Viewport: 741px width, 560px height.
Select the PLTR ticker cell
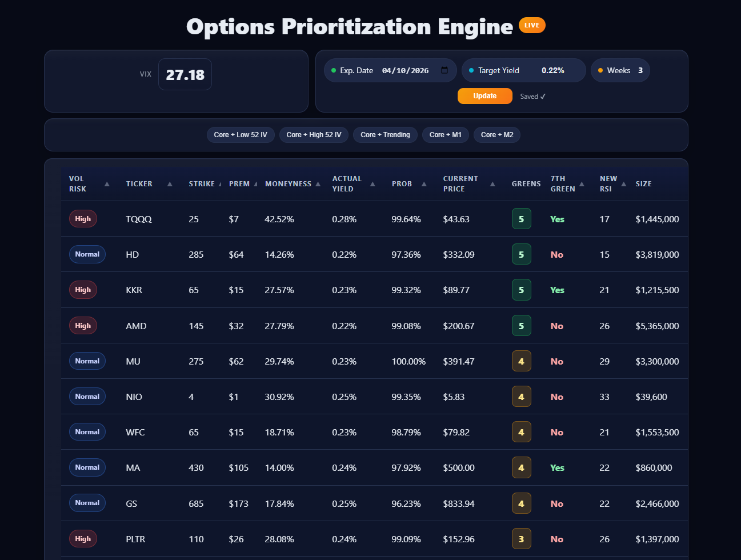(135, 539)
